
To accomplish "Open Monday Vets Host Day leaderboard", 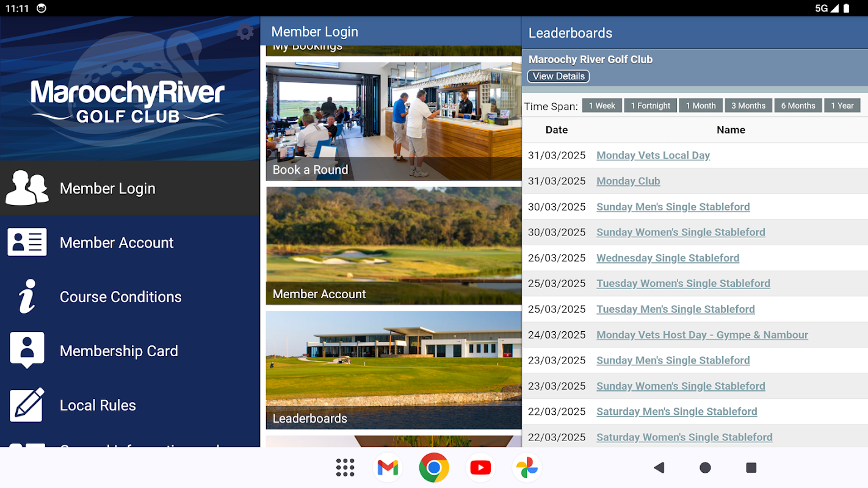I will pyautogui.click(x=703, y=334).
